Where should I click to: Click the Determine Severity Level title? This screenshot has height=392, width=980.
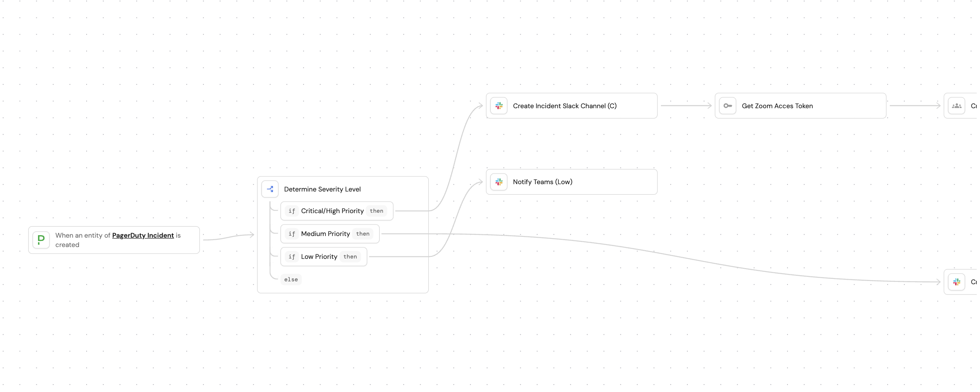[x=322, y=189]
